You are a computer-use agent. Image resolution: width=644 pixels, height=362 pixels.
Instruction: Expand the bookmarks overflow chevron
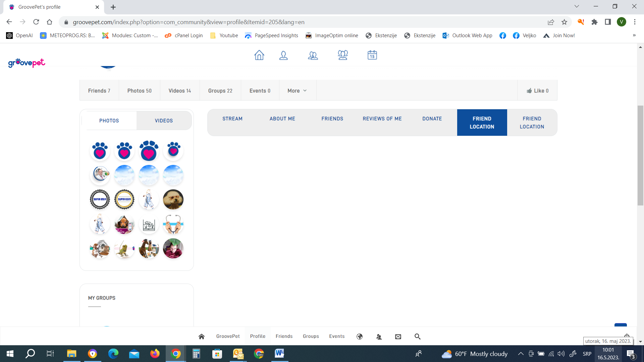pos(634,36)
